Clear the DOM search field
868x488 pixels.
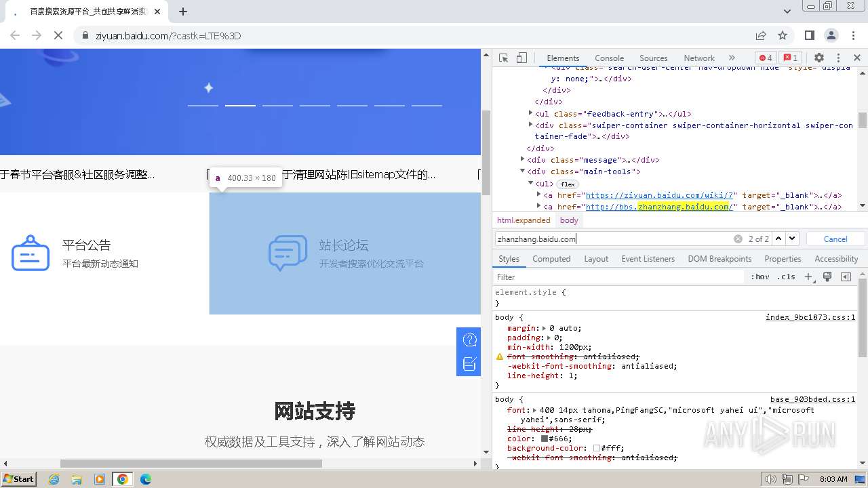tap(738, 239)
